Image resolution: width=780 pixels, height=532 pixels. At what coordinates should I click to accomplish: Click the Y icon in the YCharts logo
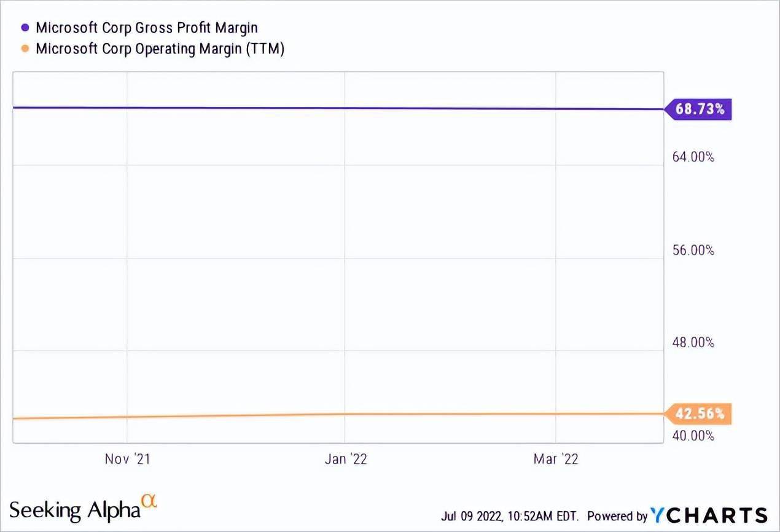[x=659, y=515]
